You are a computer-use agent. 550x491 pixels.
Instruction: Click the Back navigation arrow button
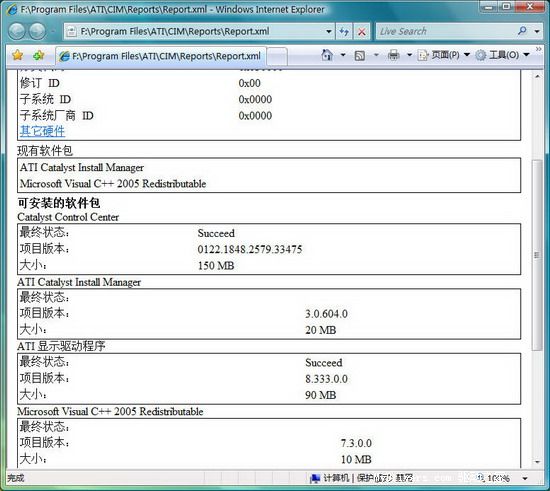pos(16,31)
